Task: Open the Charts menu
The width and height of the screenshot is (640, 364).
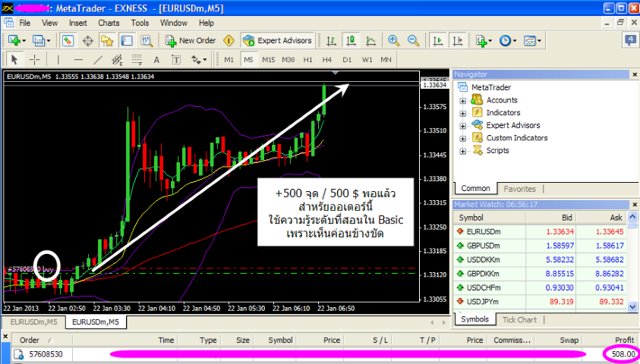Action: point(109,23)
